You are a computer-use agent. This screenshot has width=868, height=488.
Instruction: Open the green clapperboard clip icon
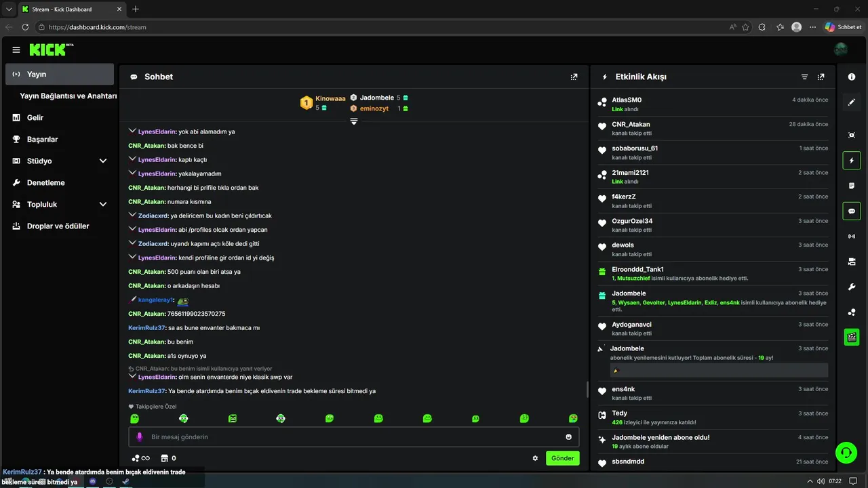tap(852, 337)
